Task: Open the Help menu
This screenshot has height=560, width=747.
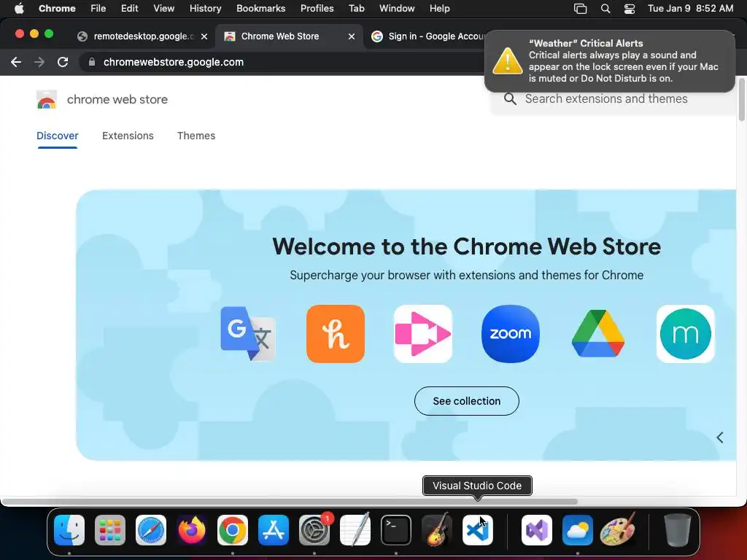Action: click(439, 9)
